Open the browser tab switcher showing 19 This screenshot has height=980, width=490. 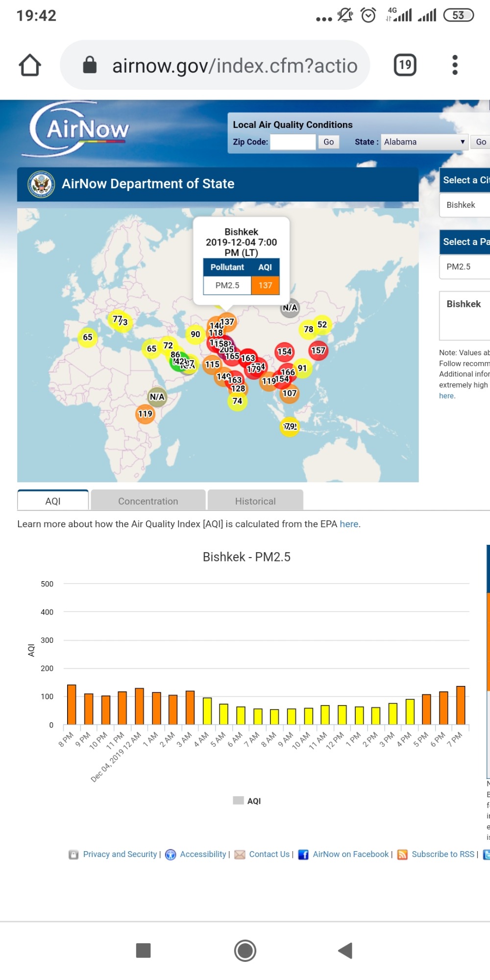tap(405, 65)
